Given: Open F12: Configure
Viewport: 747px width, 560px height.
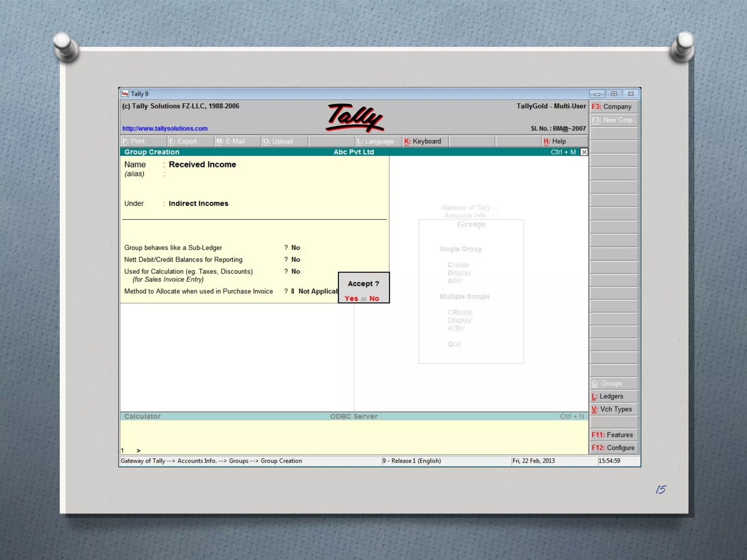Looking at the screenshot, I should click(x=614, y=448).
